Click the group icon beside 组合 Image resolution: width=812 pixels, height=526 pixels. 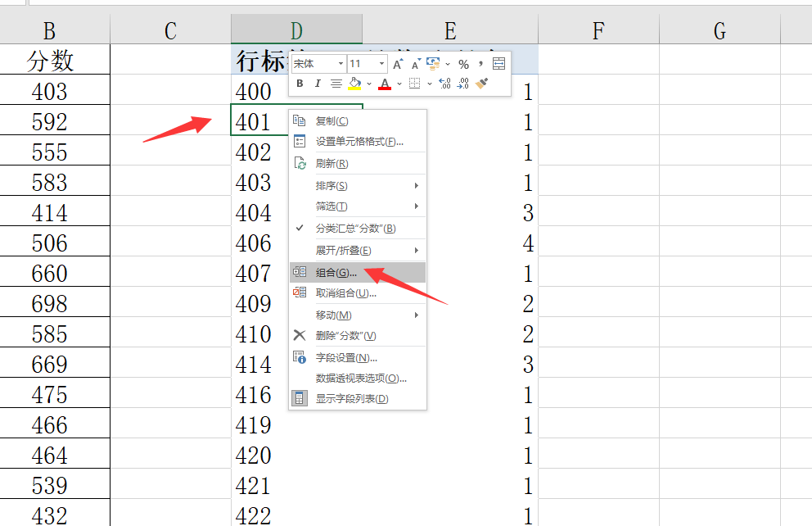click(300, 271)
